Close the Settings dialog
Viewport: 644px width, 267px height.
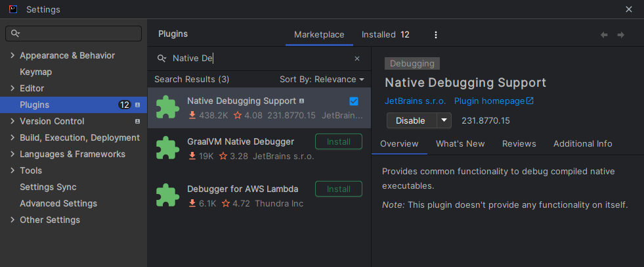coord(629,9)
